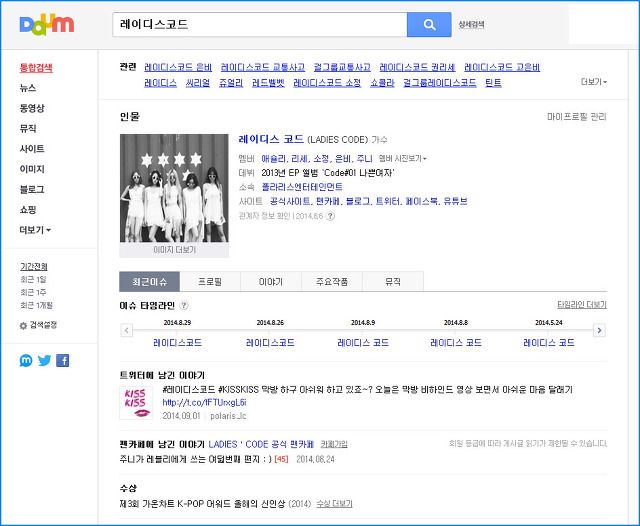Expand 더보기 for related searches
640x526 pixels.
(x=594, y=82)
